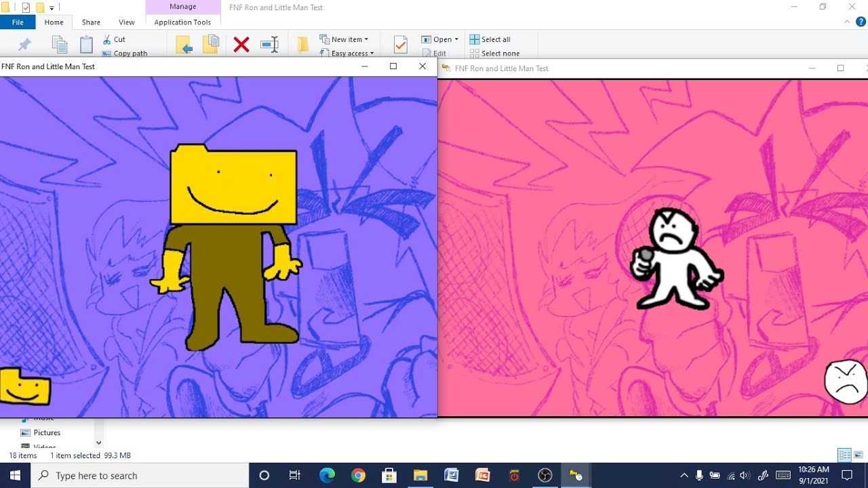The image size is (868, 488).
Task: Click the Paste clipboard icon
Action: pos(86,45)
